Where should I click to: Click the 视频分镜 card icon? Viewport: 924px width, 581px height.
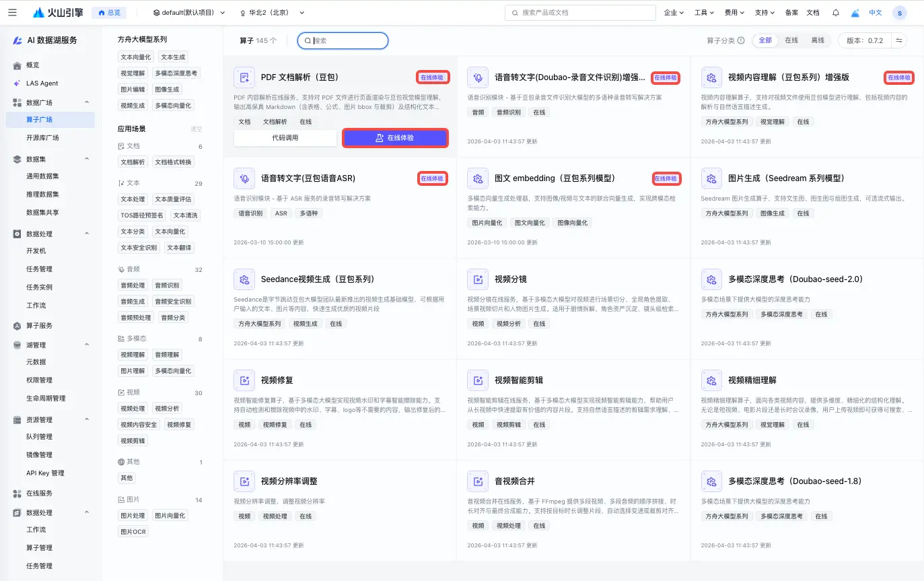pyautogui.click(x=478, y=279)
